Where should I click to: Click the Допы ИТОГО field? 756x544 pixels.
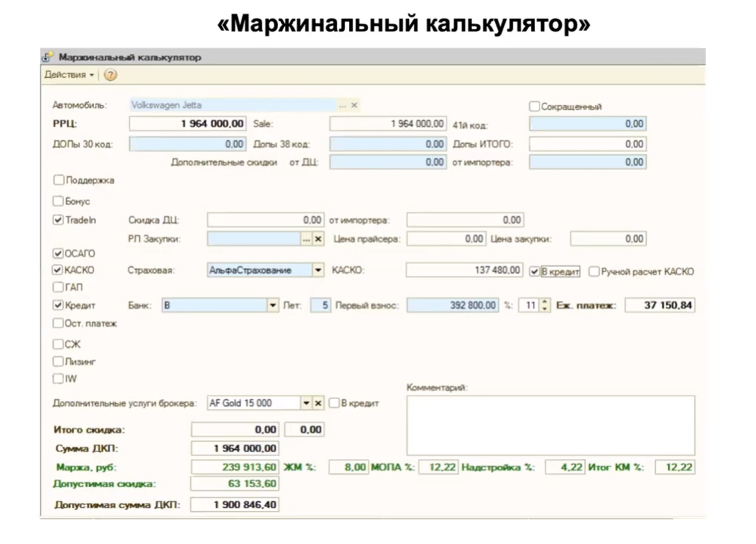point(588,144)
